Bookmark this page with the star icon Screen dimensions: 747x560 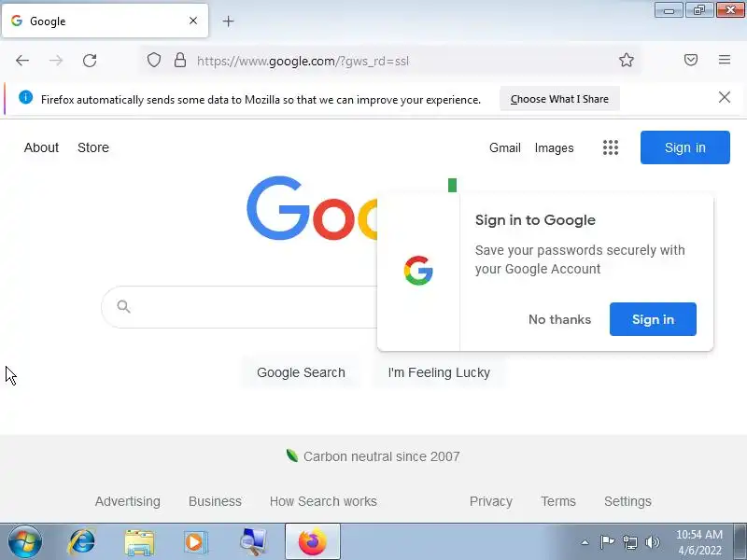[626, 60]
